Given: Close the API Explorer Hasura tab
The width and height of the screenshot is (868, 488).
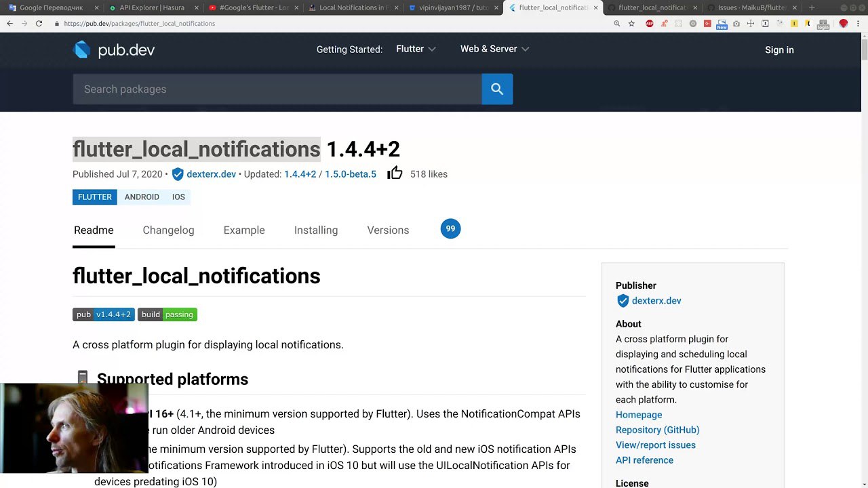Looking at the screenshot, I should coord(197,7).
